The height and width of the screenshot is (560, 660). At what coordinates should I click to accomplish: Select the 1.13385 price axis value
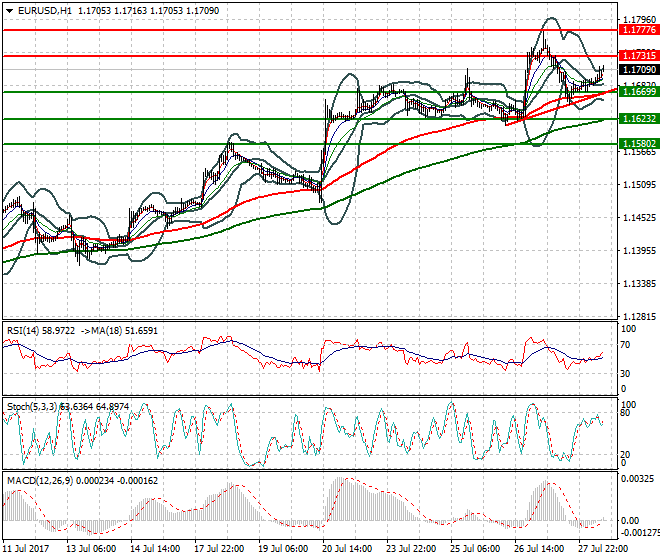pos(639,283)
